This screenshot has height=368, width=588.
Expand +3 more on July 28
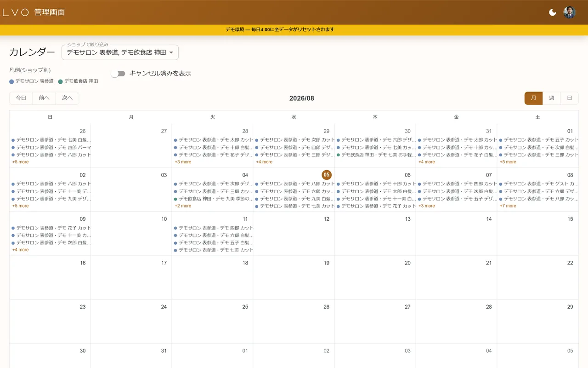coord(183,162)
